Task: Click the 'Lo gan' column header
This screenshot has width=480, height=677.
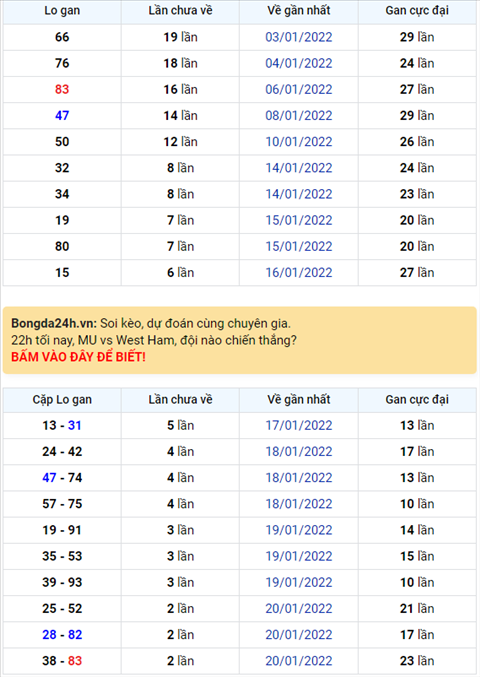Action: [x=62, y=11]
